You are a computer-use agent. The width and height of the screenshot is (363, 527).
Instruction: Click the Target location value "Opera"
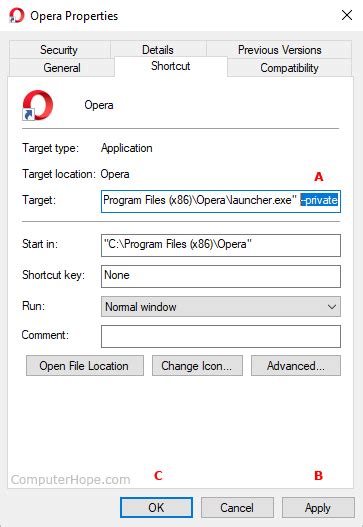[115, 174]
